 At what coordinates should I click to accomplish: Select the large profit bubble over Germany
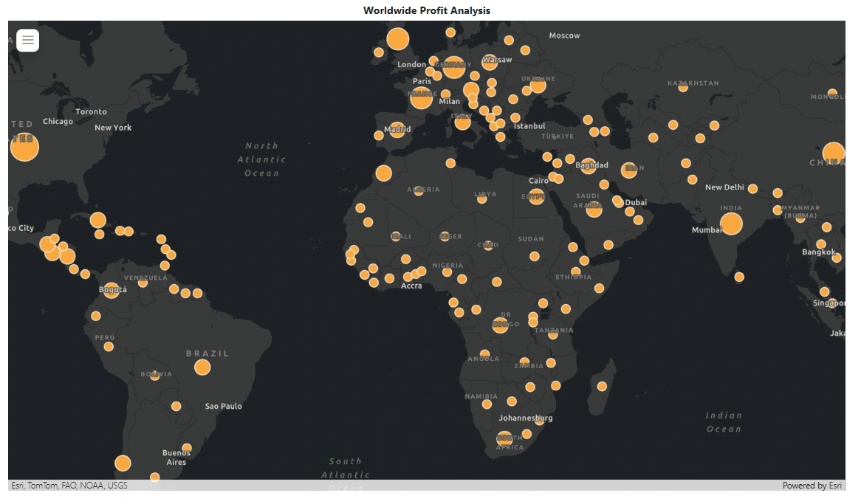(x=453, y=68)
